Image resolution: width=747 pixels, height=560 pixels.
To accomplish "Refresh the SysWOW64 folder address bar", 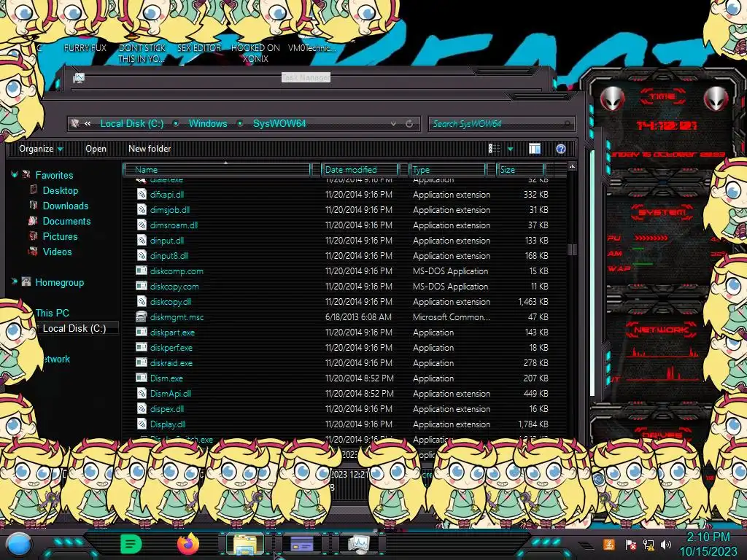I will (409, 124).
